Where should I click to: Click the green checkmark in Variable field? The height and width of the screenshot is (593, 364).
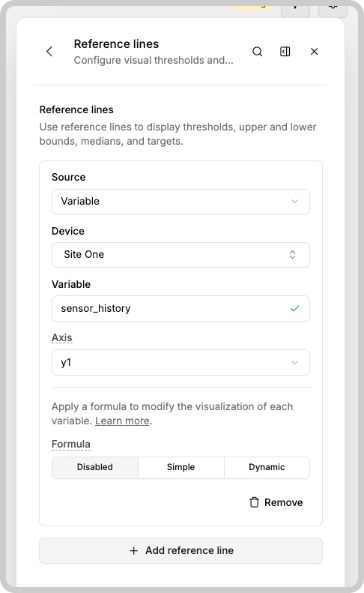pos(295,309)
